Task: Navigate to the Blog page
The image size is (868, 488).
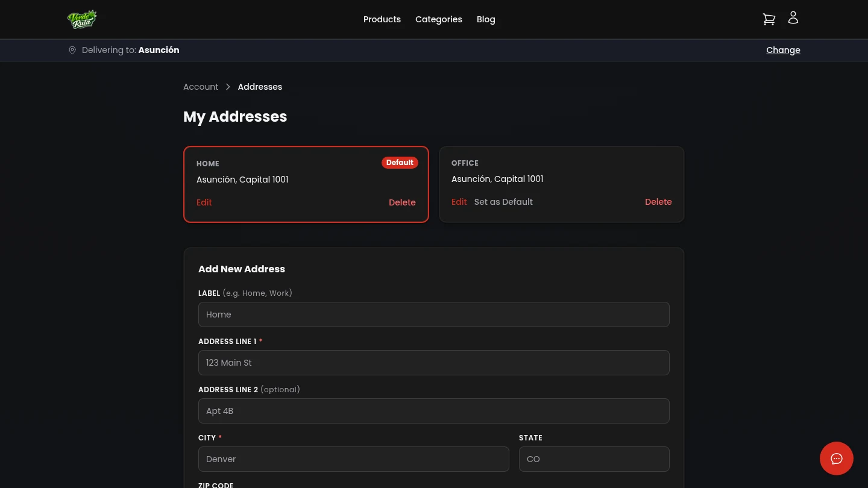Action: (x=486, y=19)
